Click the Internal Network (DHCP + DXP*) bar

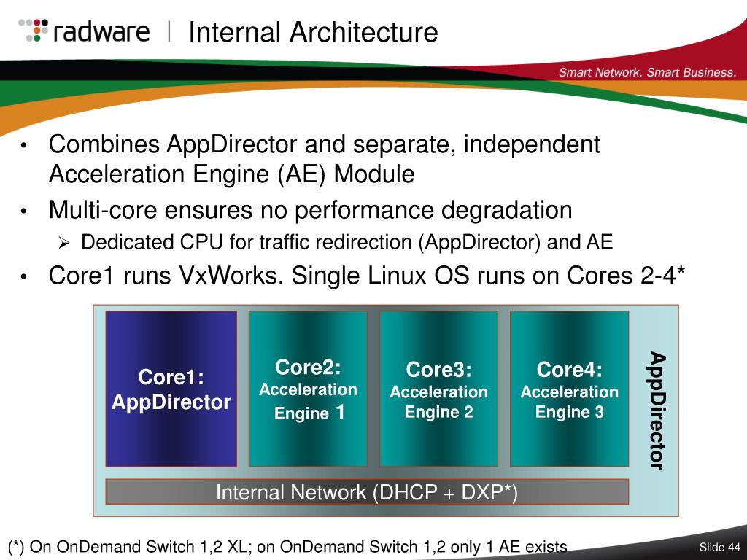pyautogui.click(x=367, y=492)
